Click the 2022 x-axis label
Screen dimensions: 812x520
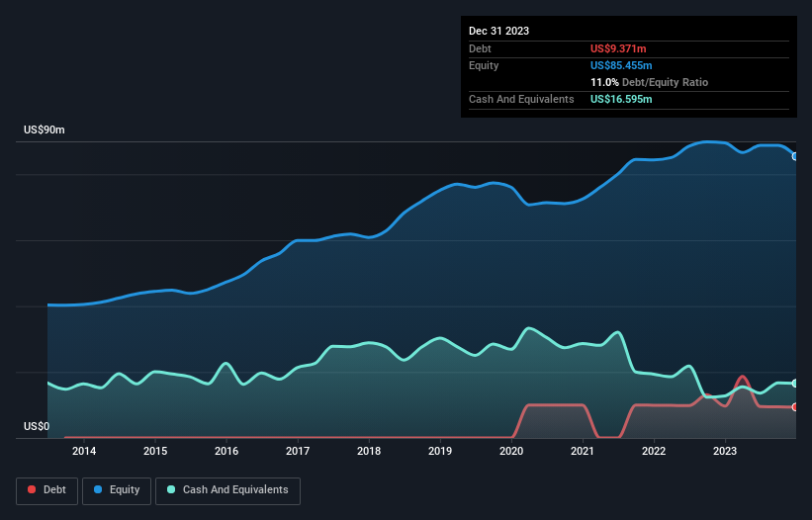(x=654, y=451)
